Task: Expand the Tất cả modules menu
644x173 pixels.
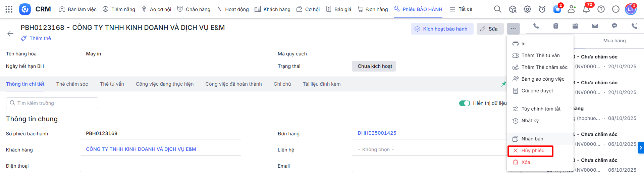Action: click(461, 9)
